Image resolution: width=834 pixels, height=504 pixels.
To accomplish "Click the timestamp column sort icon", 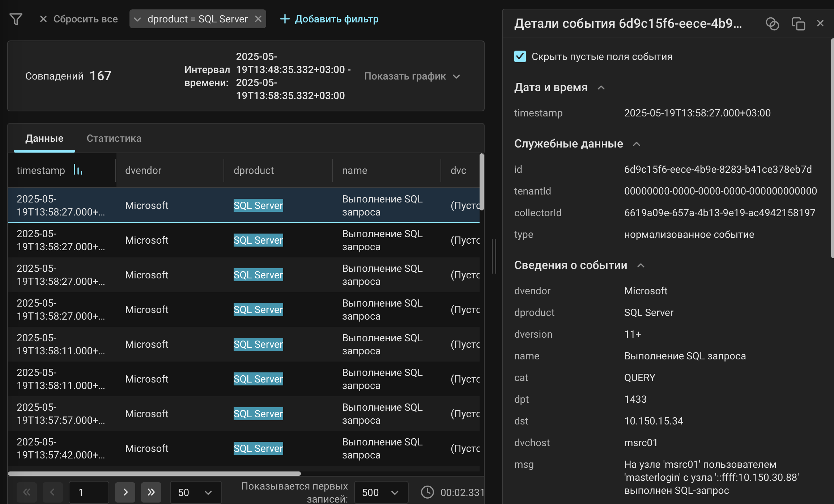I will (x=78, y=170).
